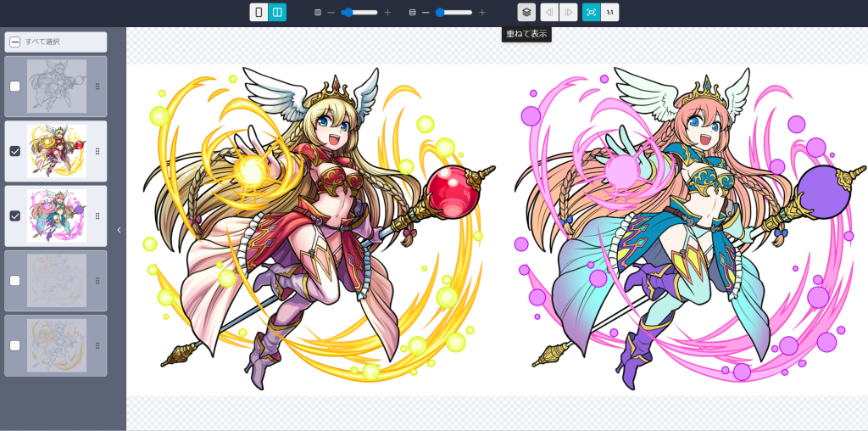Switch to single image view
Screen dimensions: 868x431
[x=259, y=12]
